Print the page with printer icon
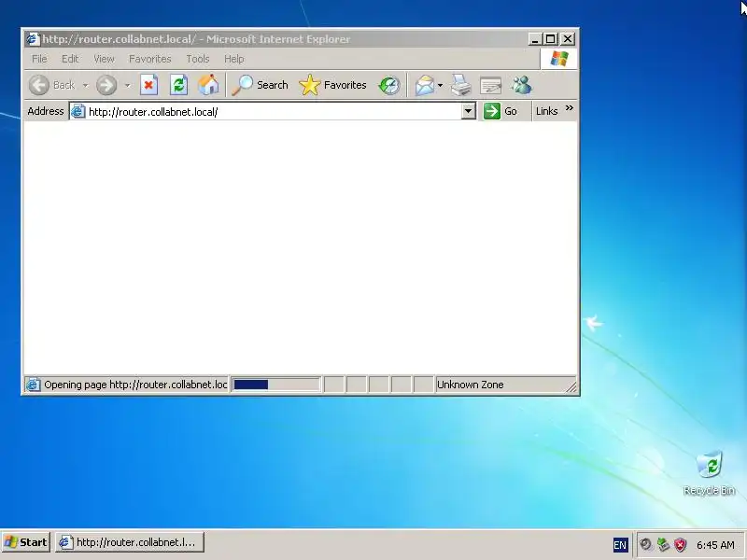Screen dimensions: 747x560 click(x=460, y=85)
